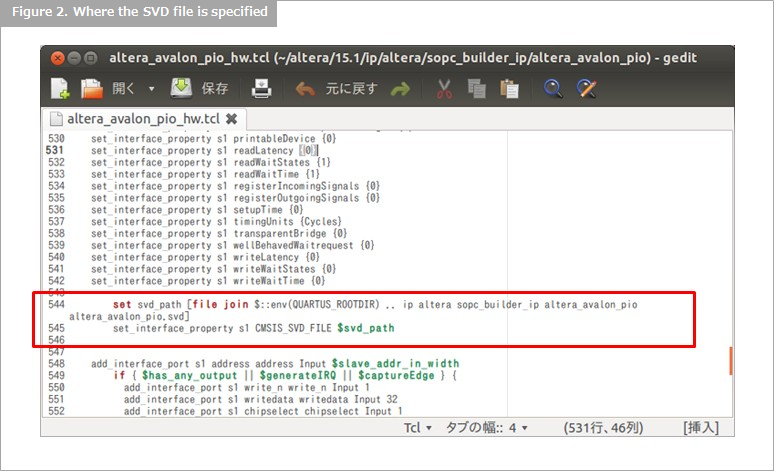
Task: Open the Find and Replace icon
Action: 586,89
